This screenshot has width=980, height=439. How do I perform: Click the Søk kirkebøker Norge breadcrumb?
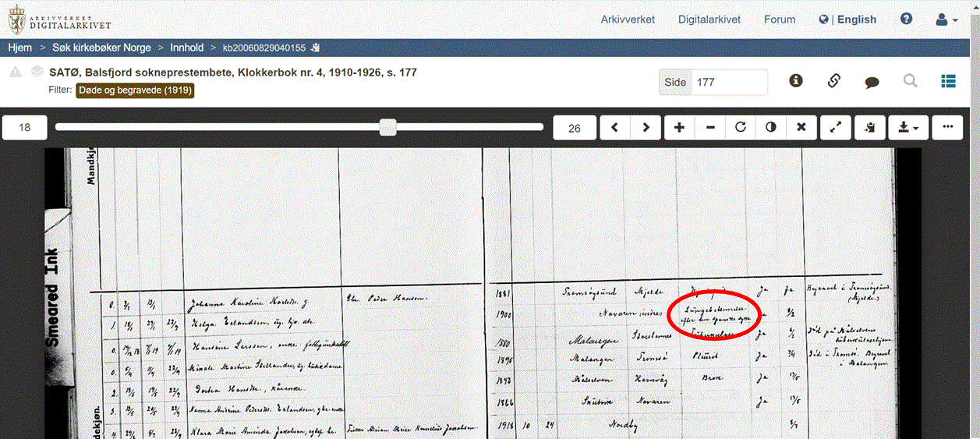click(101, 48)
